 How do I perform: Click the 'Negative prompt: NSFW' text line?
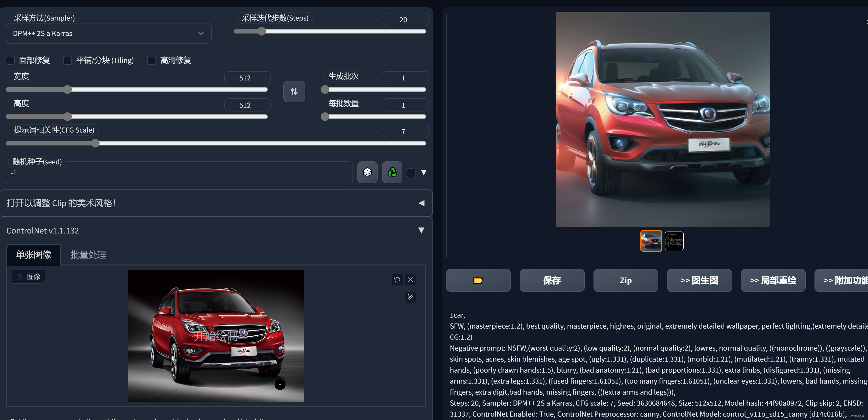coord(659,348)
